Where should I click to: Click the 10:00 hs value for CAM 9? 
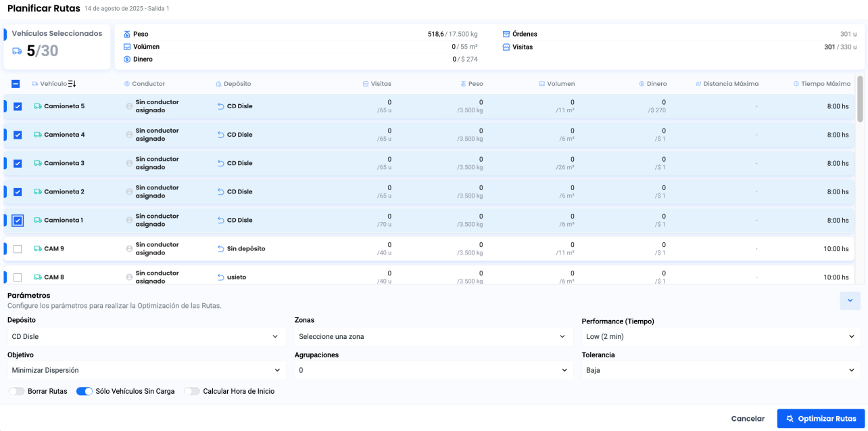pos(836,249)
